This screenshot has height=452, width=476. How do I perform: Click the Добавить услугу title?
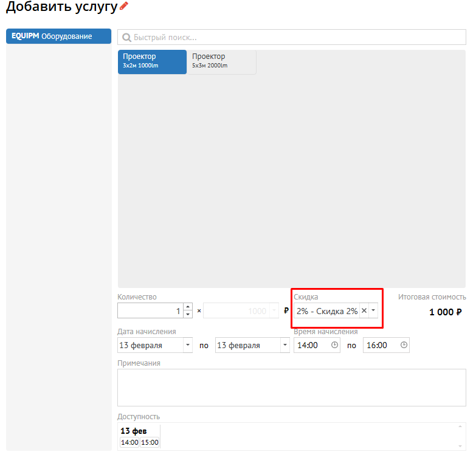(61, 7)
